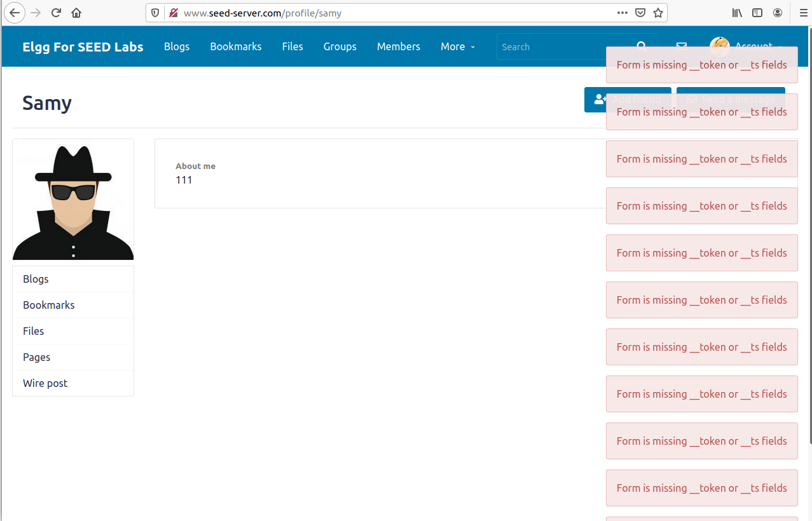The image size is (812, 521).
Task: Click the search magnifier icon
Action: [642, 46]
